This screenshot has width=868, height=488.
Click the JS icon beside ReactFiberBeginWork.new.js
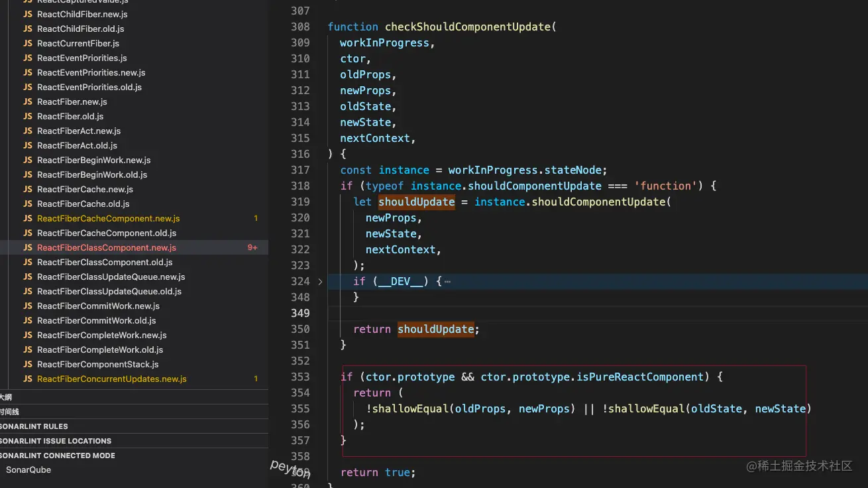point(28,160)
